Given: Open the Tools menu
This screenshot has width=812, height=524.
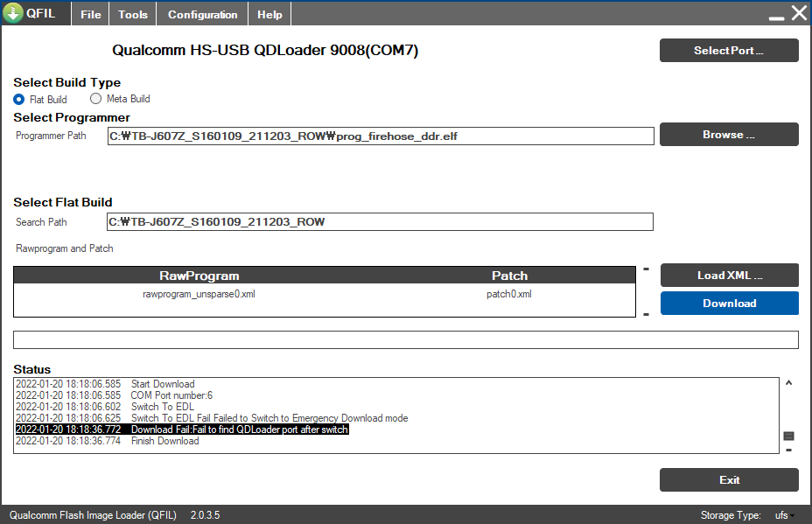Looking at the screenshot, I should [133, 15].
